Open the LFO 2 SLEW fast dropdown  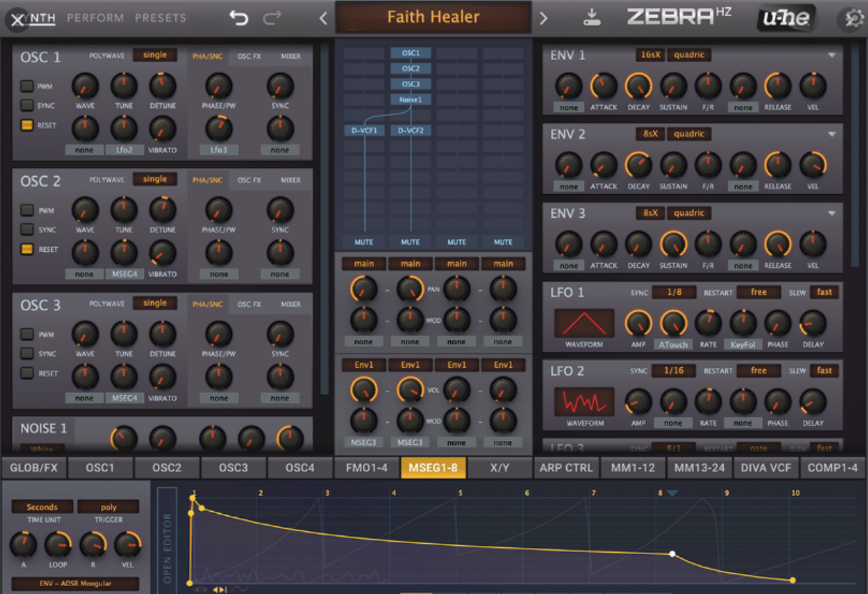pyautogui.click(x=824, y=371)
